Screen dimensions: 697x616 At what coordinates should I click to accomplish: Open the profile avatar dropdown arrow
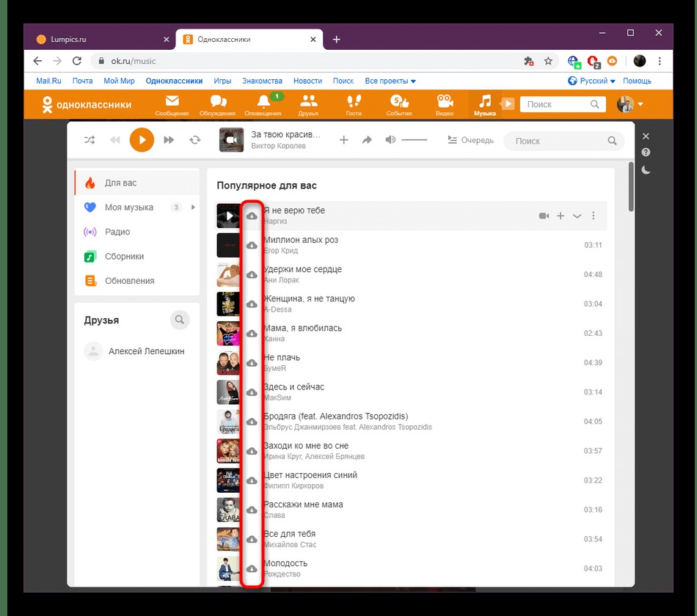pos(641,104)
